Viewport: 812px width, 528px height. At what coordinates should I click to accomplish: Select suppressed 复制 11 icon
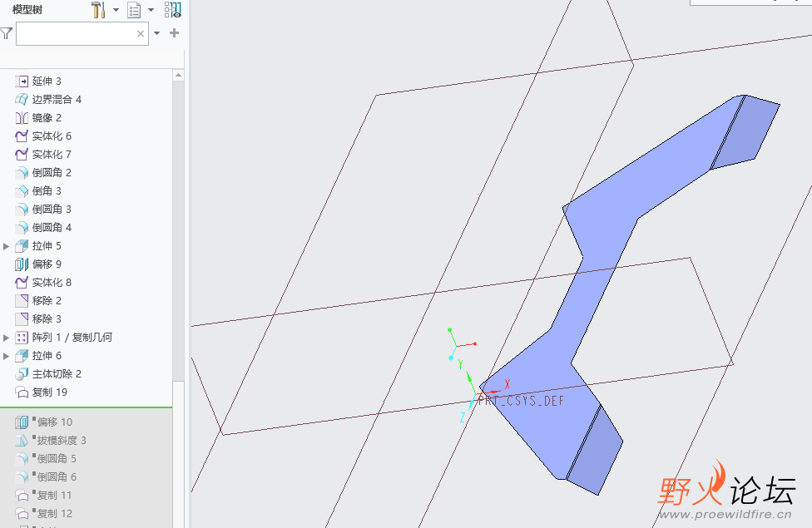click(22, 496)
